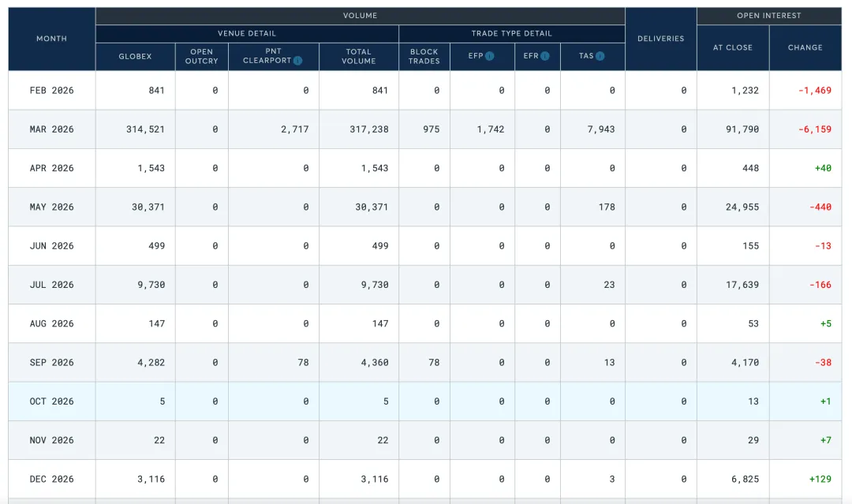Click the MONTH column header
This screenshot has height=504, width=852.
tap(51, 39)
